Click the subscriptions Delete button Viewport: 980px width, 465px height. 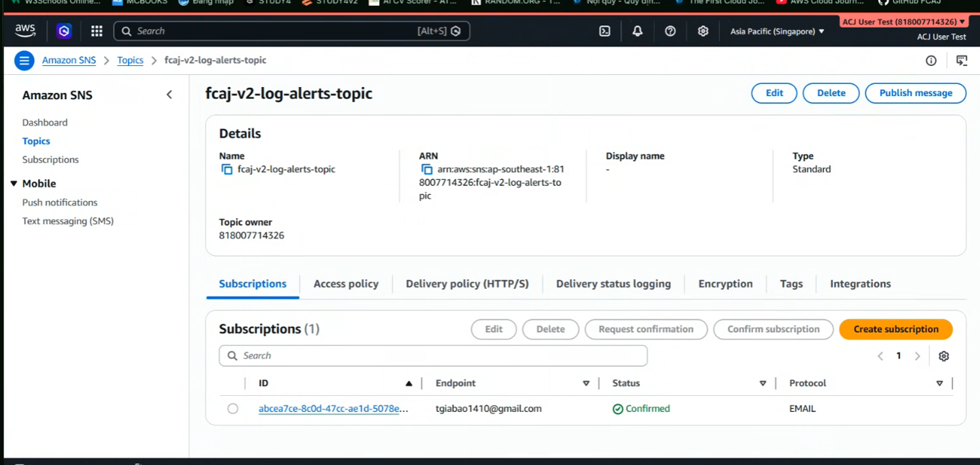[551, 329]
